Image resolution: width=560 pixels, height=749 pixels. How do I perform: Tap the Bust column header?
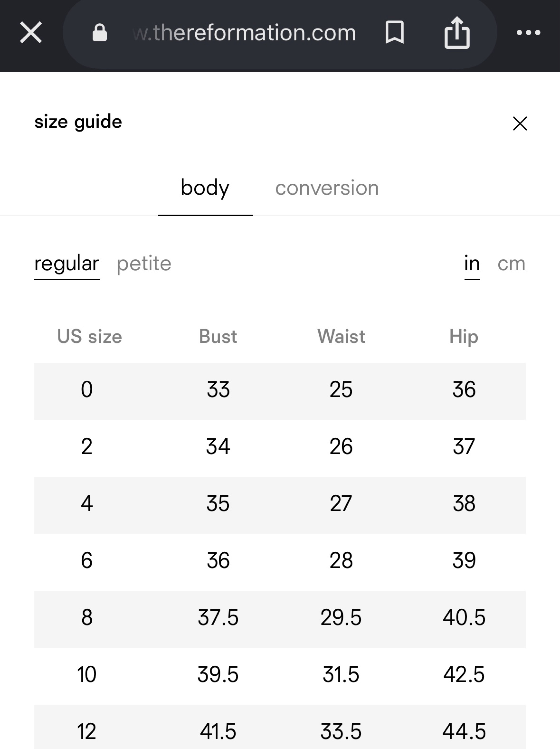[218, 337]
